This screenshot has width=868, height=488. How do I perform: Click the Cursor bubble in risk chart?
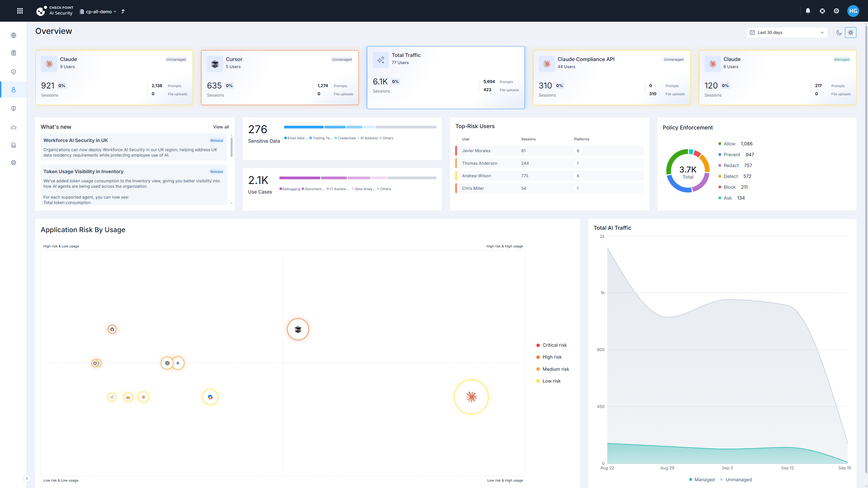[x=298, y=329]
